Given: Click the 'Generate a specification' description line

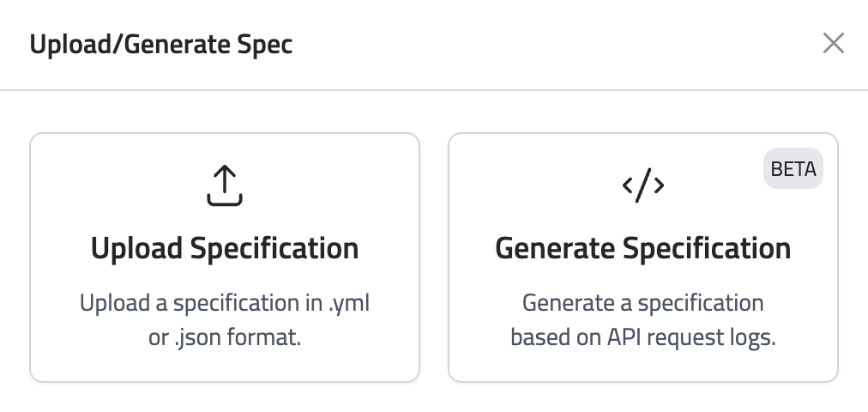Looking at the screenshot, I should 642,303.
